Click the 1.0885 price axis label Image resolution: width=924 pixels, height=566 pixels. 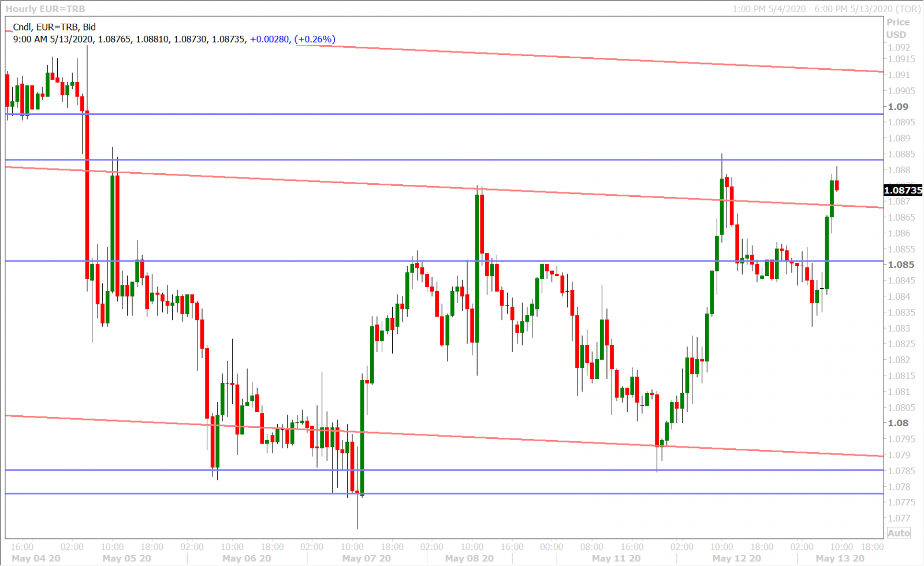click(x=901, y=154)
